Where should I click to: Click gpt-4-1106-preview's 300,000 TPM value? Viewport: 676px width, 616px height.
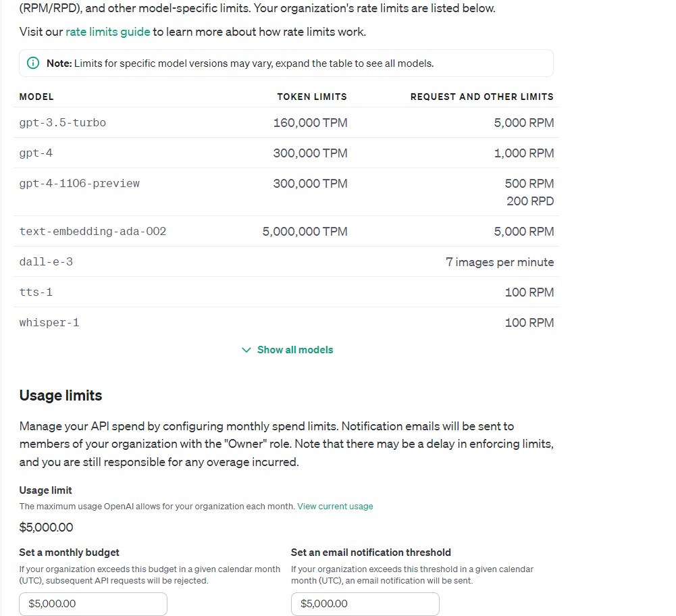(x=311, y=184)
